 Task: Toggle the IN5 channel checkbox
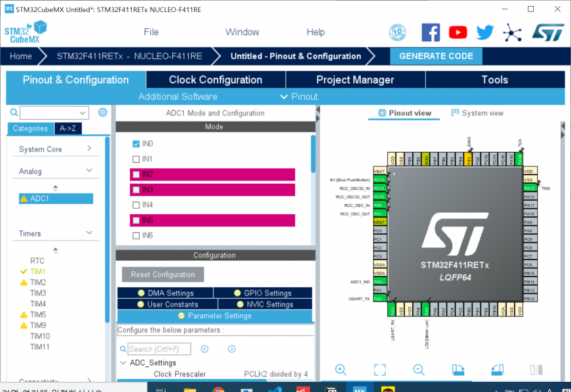(x=136, y=220)
